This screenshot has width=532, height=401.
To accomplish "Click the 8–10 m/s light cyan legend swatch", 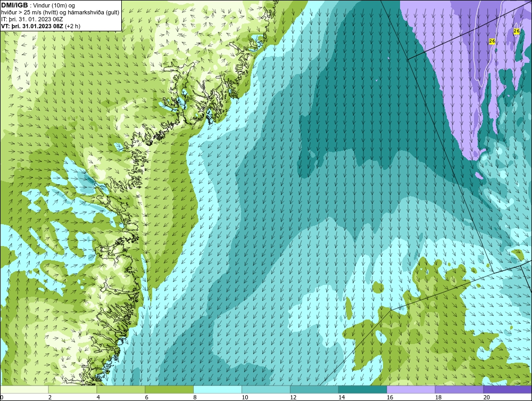I will (218, 389).
